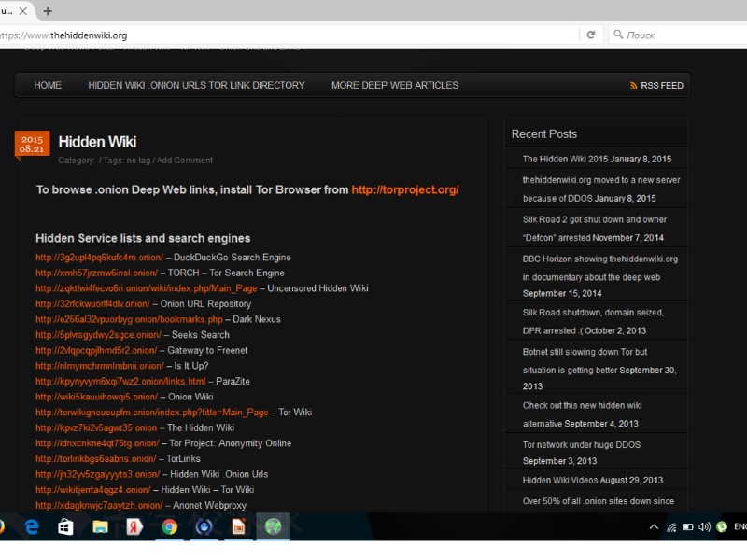Reload the page with the refresh button
This screenshot has width=747, height=560.
tap(591, 35)
